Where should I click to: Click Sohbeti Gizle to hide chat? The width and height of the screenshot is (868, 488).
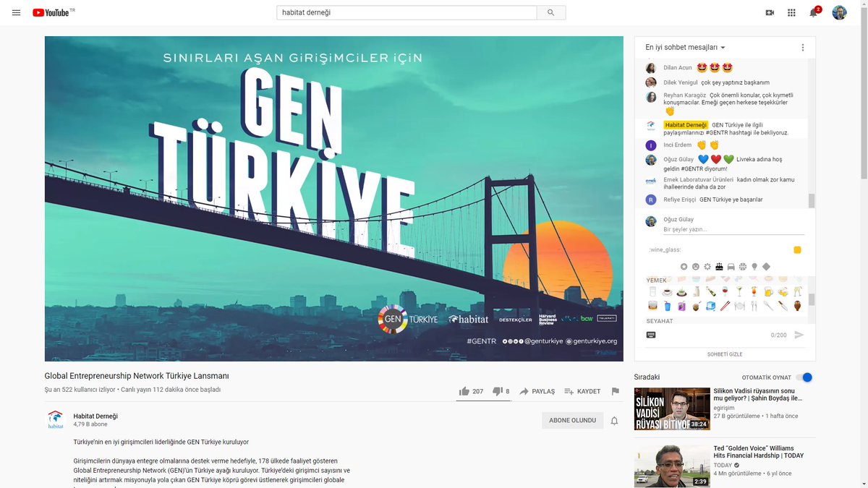pyautogui.click(x=725, y=354)
